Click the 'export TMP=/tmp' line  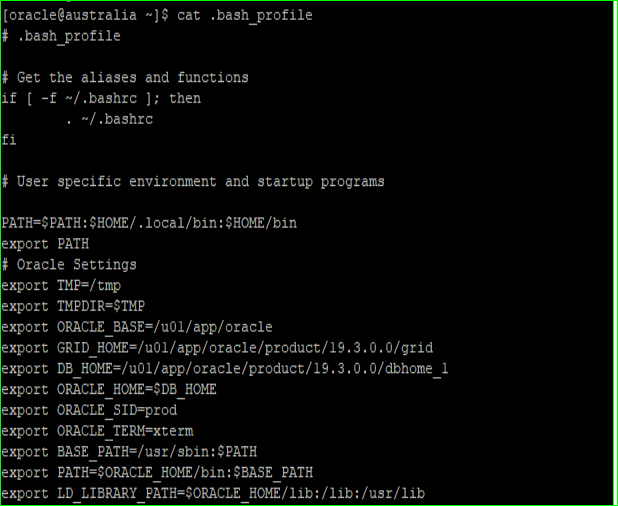[x=61, y=285]
